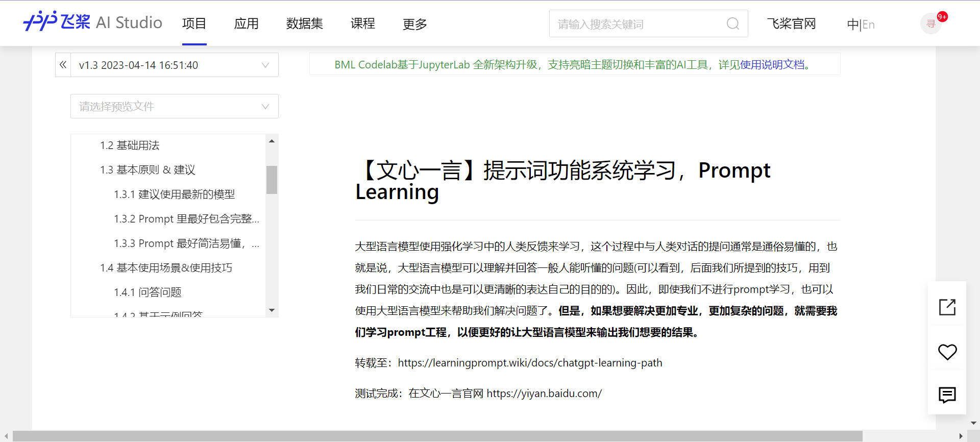Click the yiyan.baidu.com URL text
This screenshot has height=442, width=980.
coord(544,394)
